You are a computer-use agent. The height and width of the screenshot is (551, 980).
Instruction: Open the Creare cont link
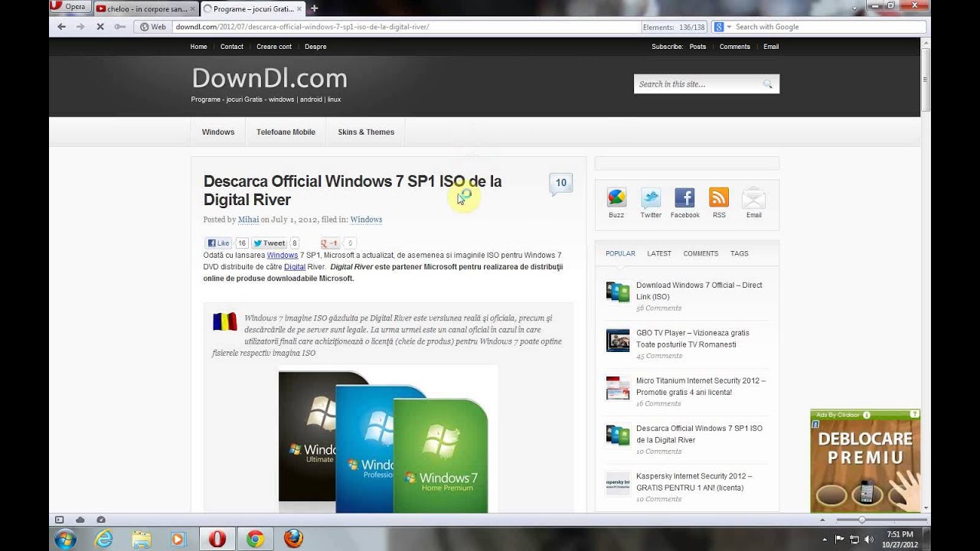coord(274,47)
